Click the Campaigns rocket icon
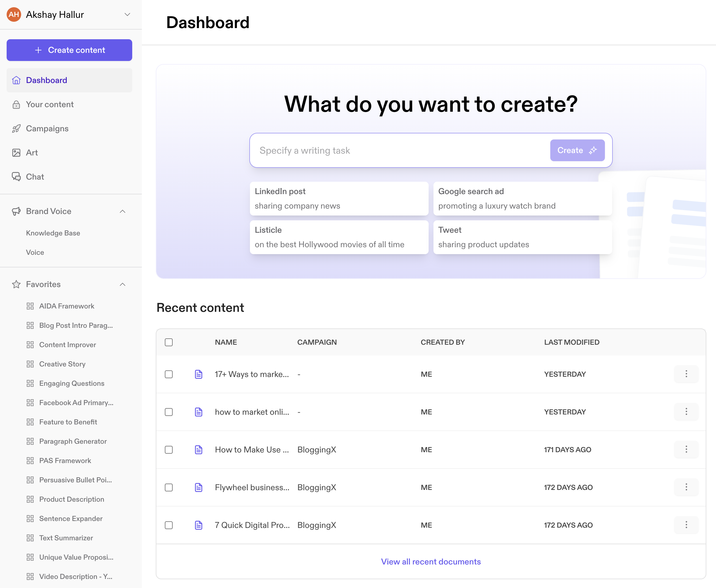 [16, 129]
